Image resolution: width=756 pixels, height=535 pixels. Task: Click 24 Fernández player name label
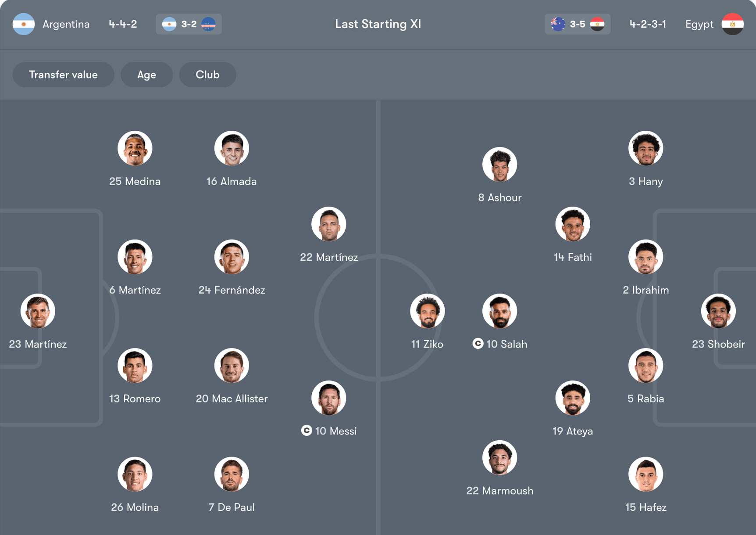[x=232, y=290]
